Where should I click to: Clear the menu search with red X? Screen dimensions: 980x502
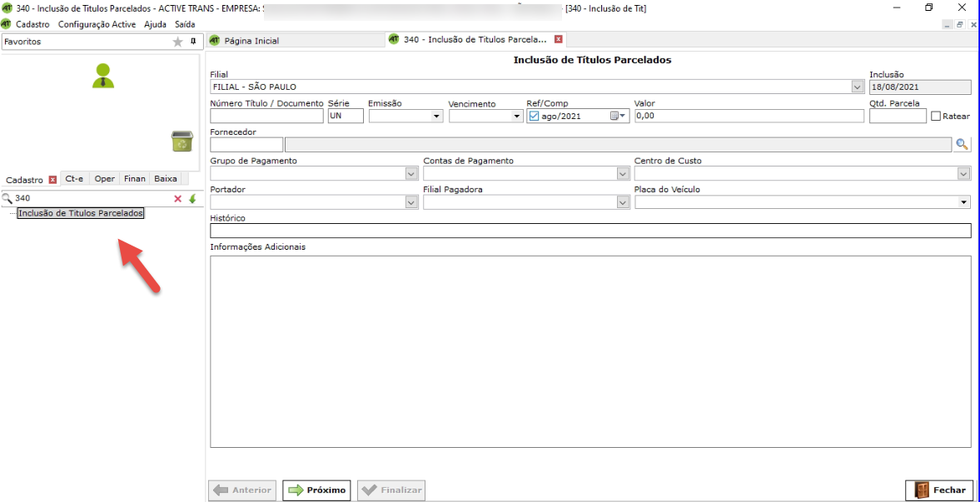coord(177,199)
